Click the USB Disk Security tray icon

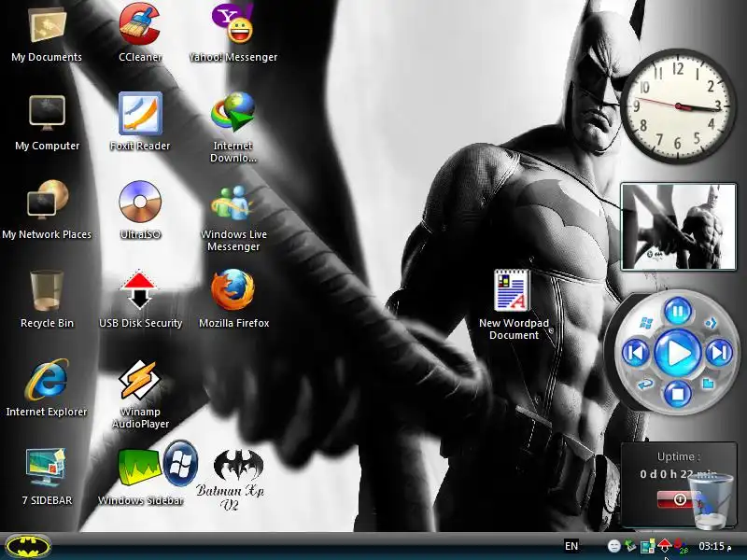pos(664,546)
